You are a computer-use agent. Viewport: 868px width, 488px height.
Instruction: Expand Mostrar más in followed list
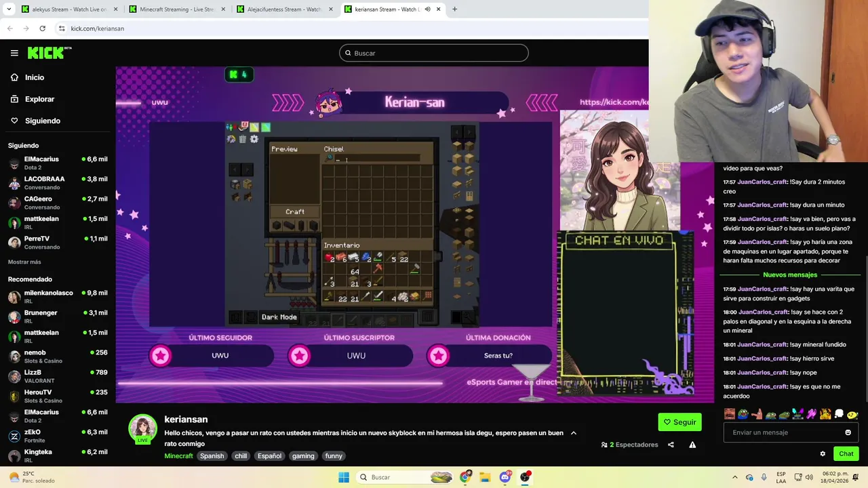[24, 262]
